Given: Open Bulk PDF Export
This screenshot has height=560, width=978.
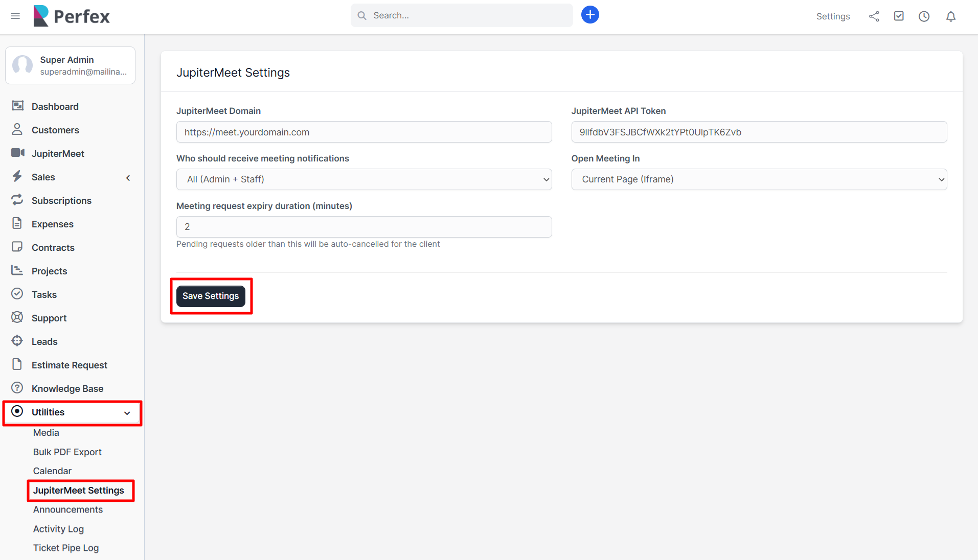Looking at the screenshot, I should (x=67, y=452).
